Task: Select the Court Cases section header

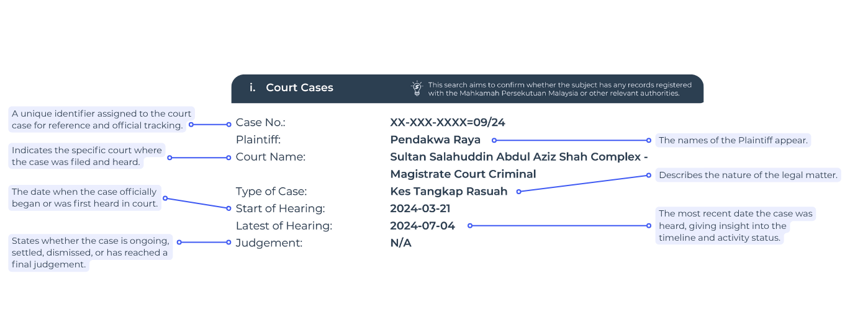Action: point(467,89)
